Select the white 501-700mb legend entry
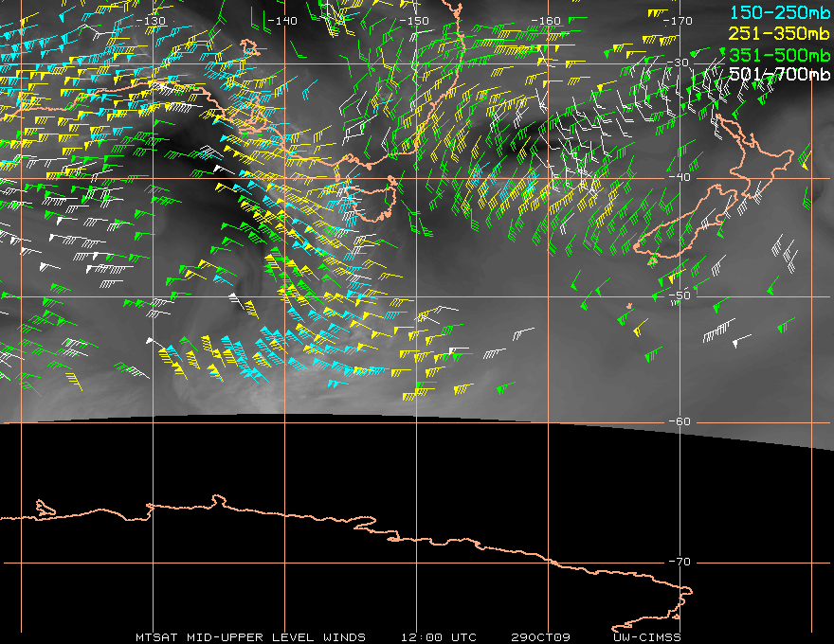 [779, 75]
